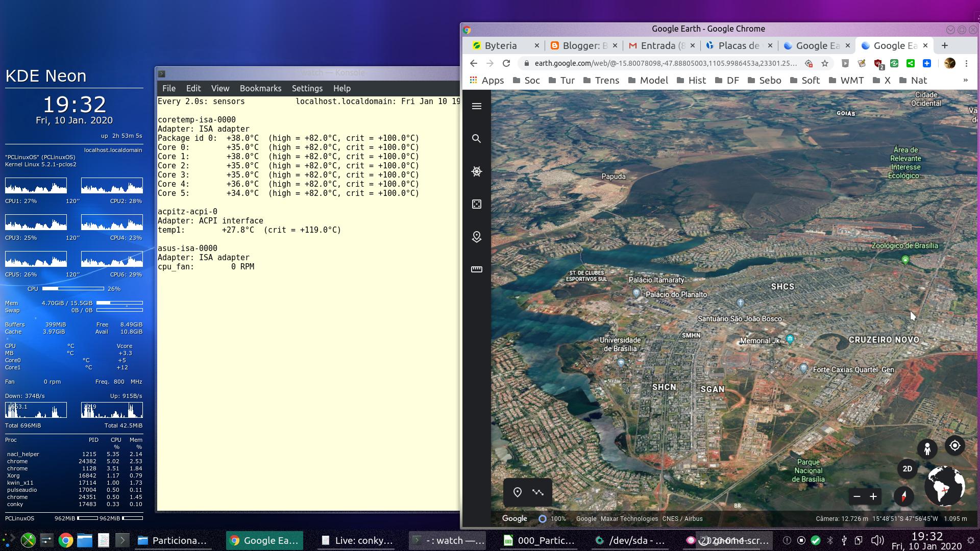This screenshot has height=551, width=980.
Task: Open the uBlock Origin extension icon
Action: click(x=878, y=63)
